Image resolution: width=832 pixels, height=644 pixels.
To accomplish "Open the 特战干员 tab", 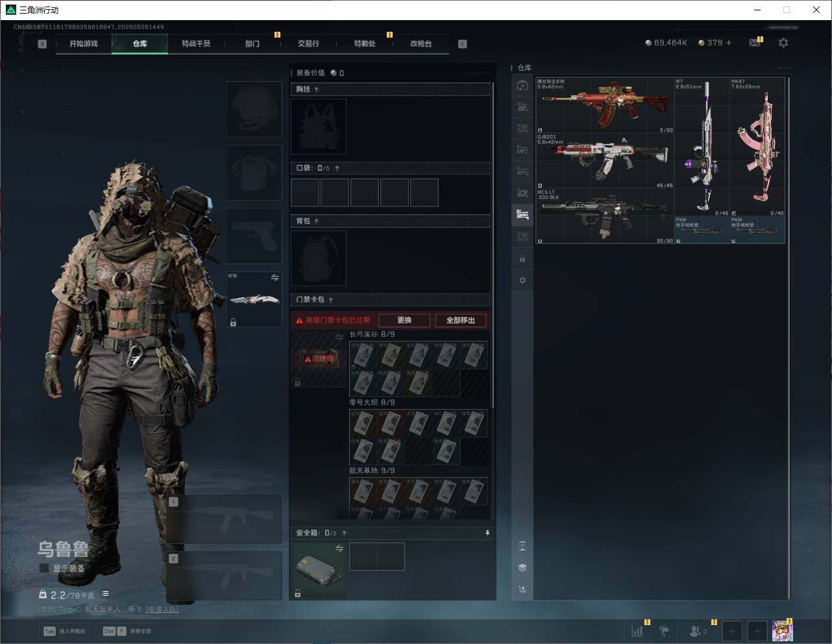I will [196, 43].
